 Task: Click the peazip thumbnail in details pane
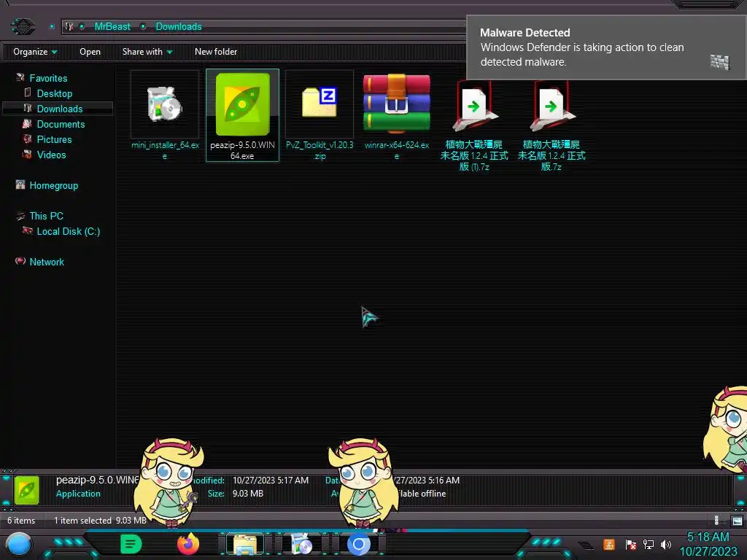(x=27, y=490)
